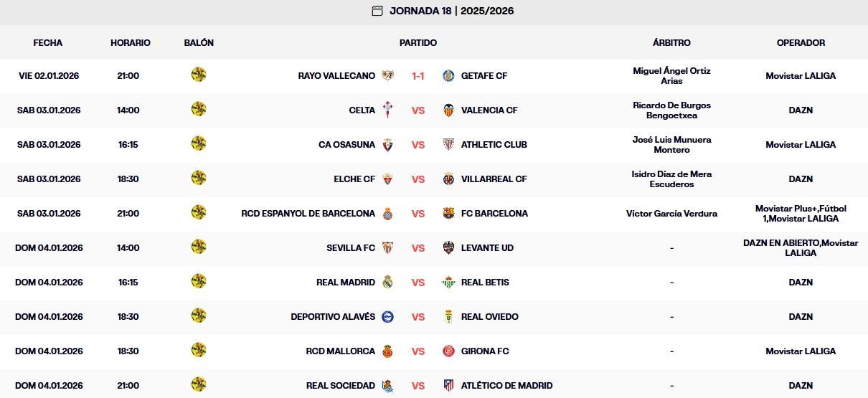Viewport: 868px width, 398px height.
Task: Click the Girona FC crest
Action: (x=448, y=351)
